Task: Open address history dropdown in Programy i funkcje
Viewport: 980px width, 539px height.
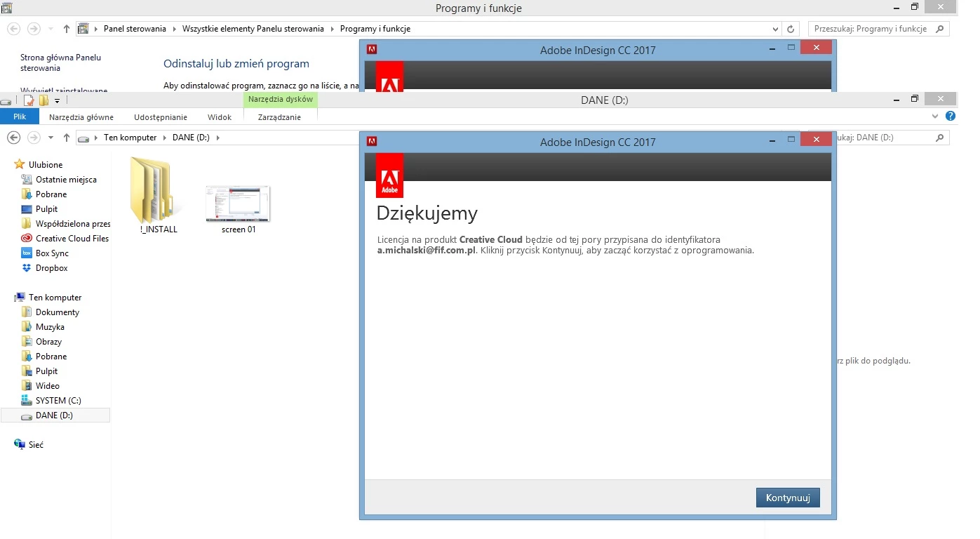Action: tap(775, 29)
